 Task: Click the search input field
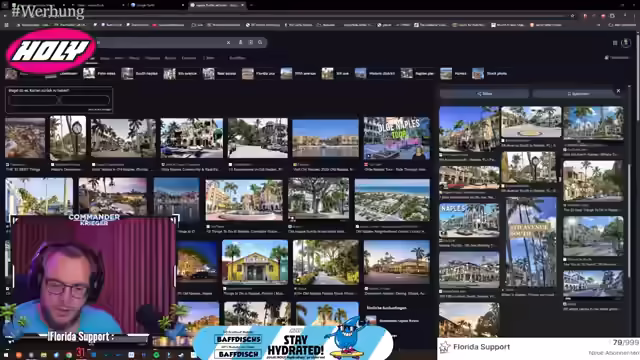161,42
